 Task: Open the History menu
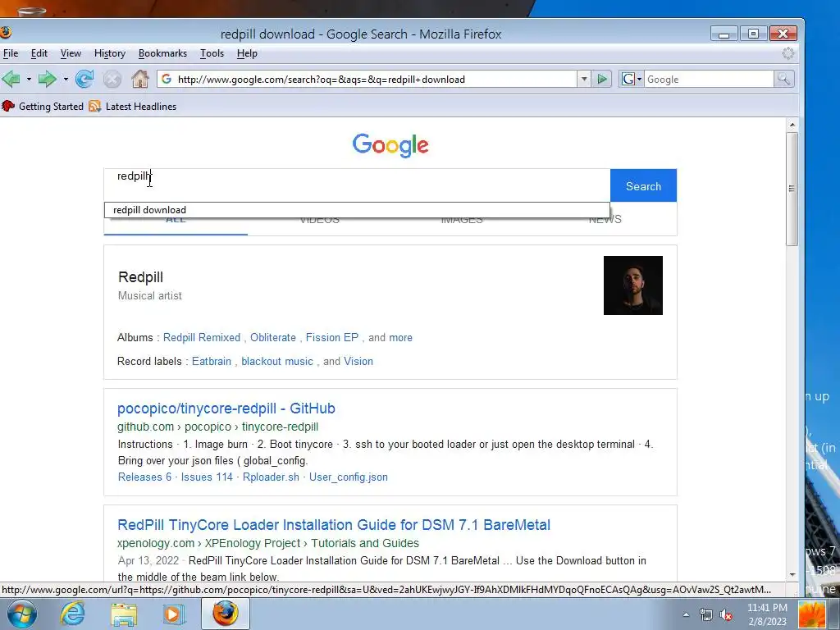click(110, 53)
